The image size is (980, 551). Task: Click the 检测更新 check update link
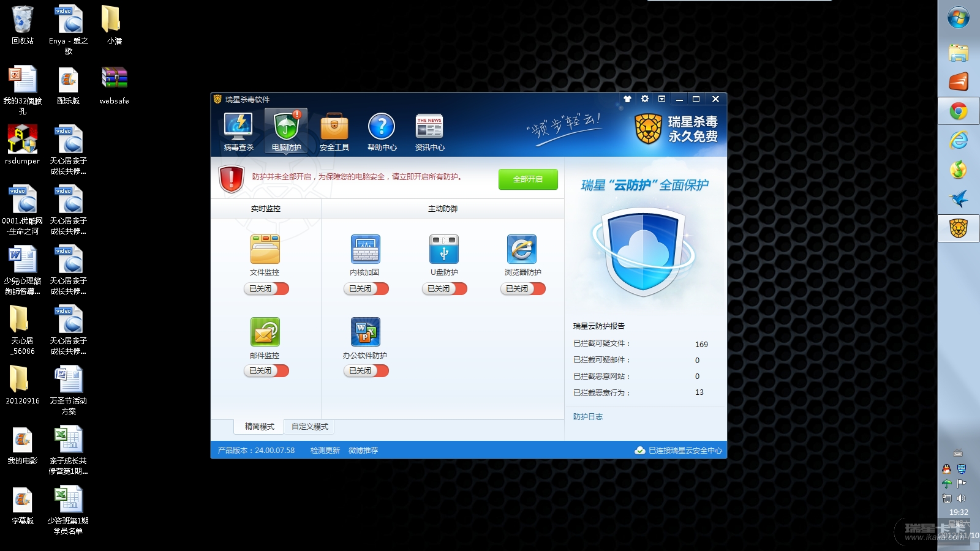tap(325, 451)
